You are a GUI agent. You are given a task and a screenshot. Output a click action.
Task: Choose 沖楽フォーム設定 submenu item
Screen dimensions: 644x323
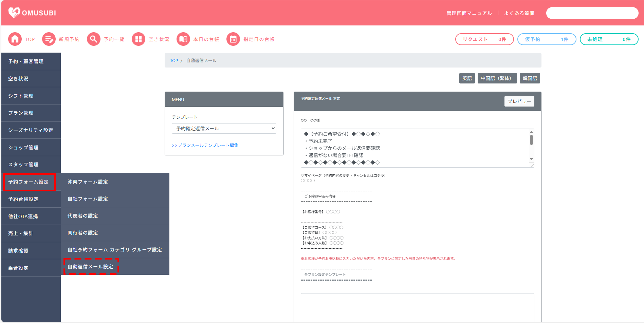tap(88, 182)
